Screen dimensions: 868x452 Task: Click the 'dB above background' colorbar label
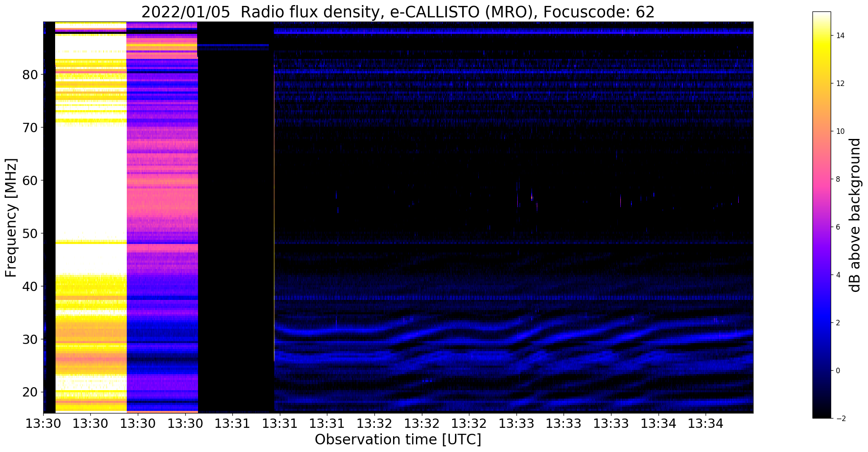point(855,215)
